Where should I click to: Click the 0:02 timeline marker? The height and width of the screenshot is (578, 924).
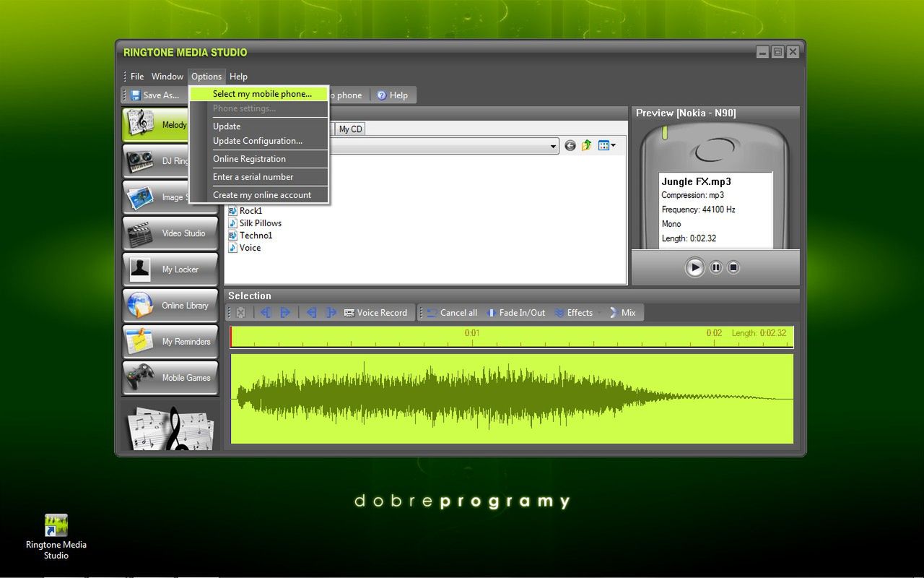(x=714, y=333)
